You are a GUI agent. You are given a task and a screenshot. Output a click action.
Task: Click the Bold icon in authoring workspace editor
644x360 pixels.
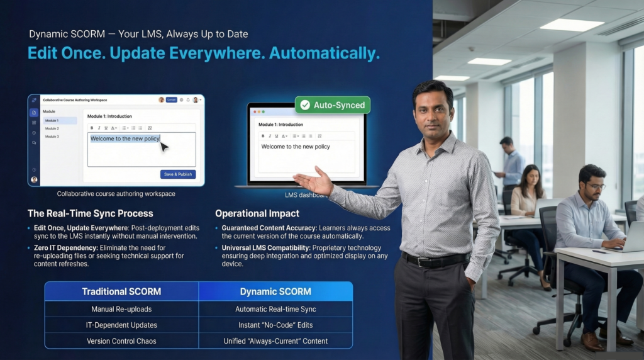point(92,128)
